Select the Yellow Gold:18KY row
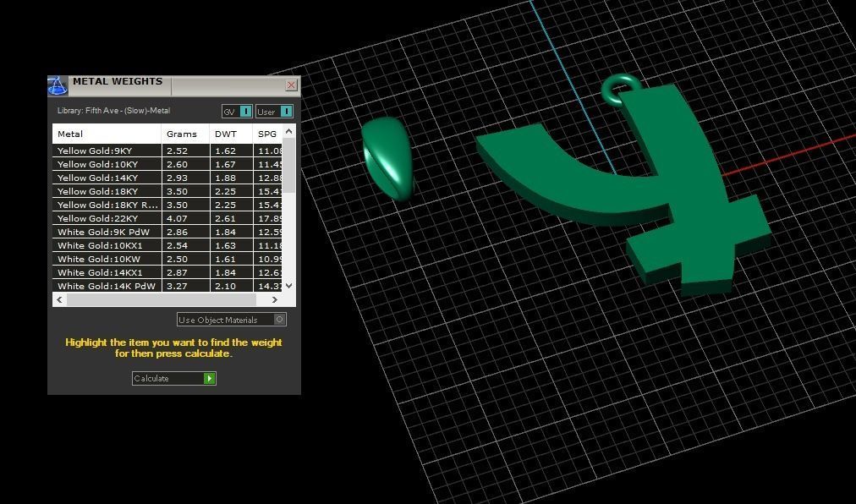Screen dimensions: 856x504 point(167,192)
